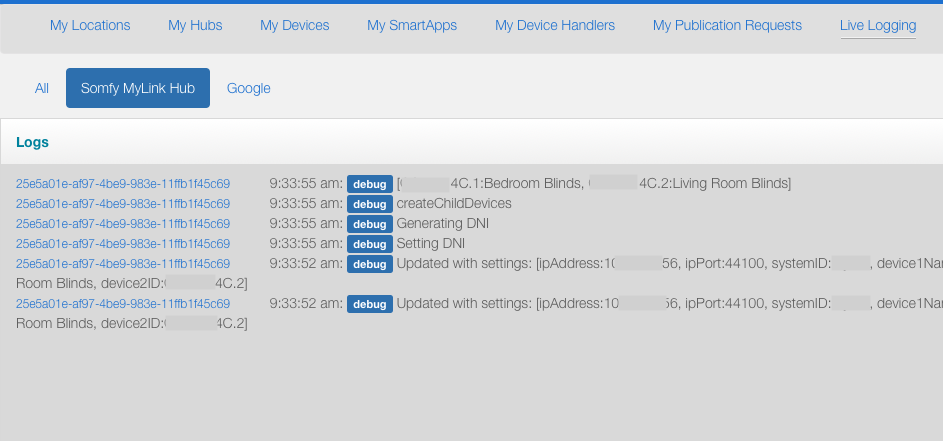943x441 pixels.
Task: Click the ID link for Generating DNI log
Action: click(x=123, y=224)
